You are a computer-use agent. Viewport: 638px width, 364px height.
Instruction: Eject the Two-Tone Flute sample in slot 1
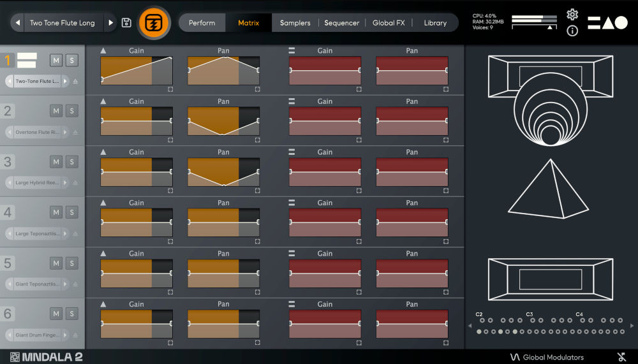pyautogui.click(x=75, y=82)
